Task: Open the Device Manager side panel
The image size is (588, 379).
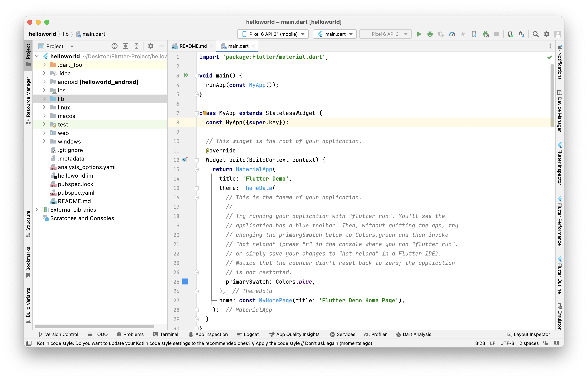Action: coord(559,111)
